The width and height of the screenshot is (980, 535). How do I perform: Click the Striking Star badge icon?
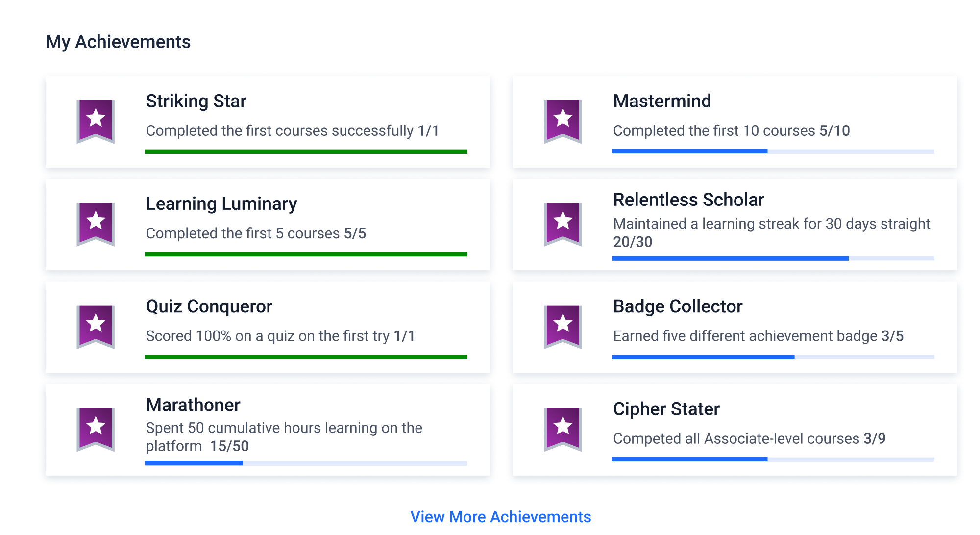(96, 121)
